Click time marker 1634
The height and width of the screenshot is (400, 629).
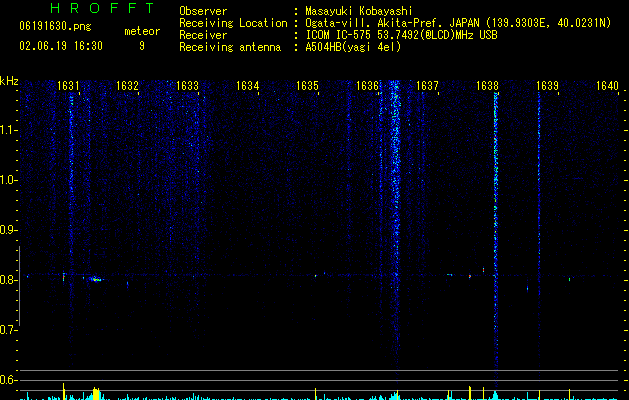click(x=248, y=86)
